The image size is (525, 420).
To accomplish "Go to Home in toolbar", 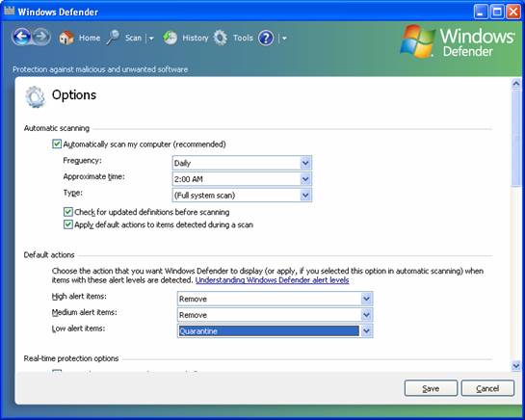I will click(x=90, y=38).
